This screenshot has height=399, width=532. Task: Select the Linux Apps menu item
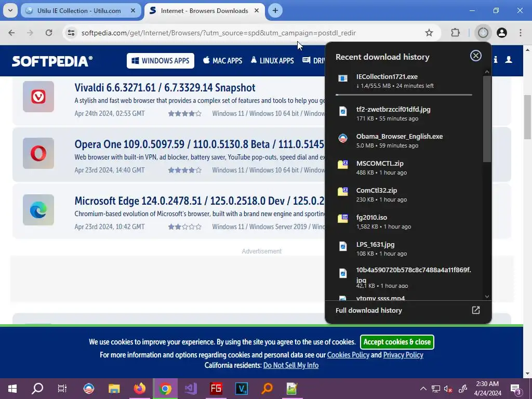point(272,61)
